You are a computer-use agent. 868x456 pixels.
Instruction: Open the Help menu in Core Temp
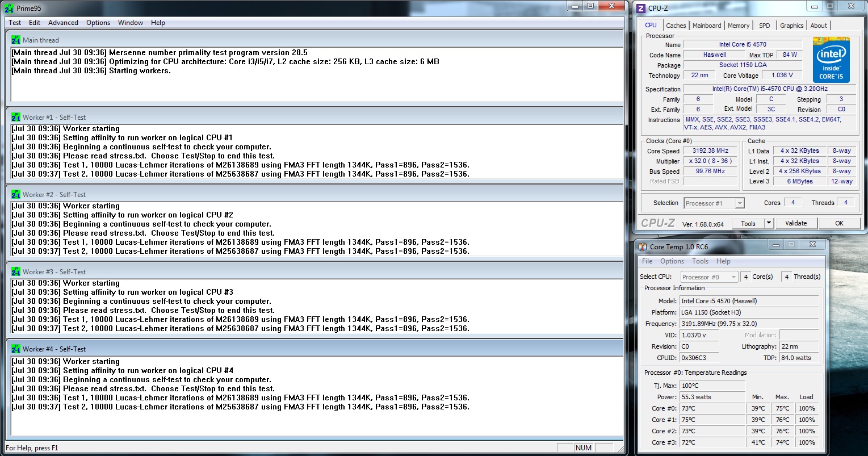[x=723, y=261]
